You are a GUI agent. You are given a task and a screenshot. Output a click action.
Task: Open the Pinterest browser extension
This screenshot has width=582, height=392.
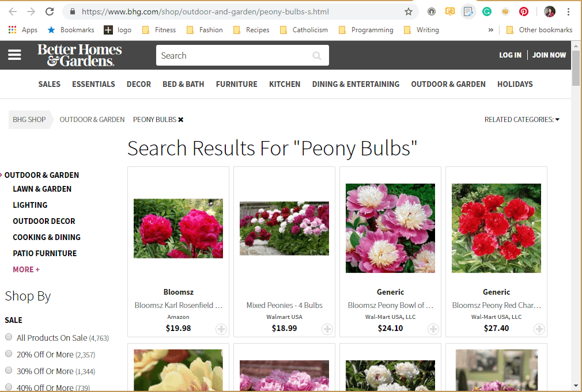pyautogui.click(x=523, y=11)
